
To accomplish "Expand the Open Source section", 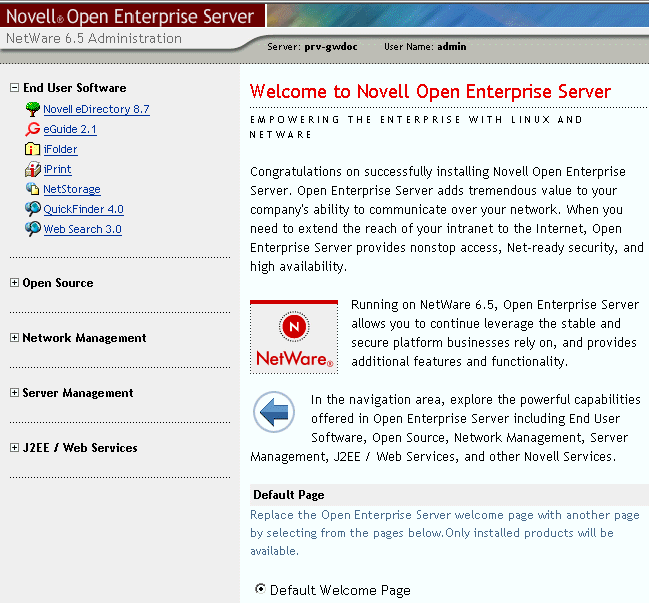I will click(14, 283).
